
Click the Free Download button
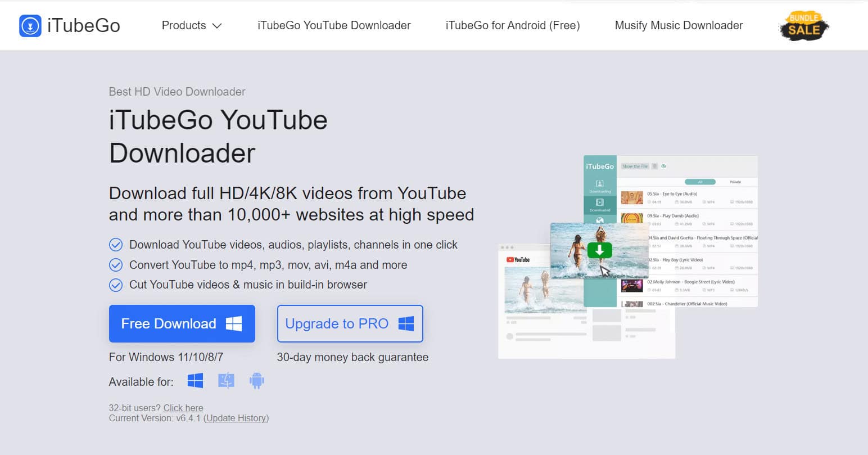tap(182, 323)
